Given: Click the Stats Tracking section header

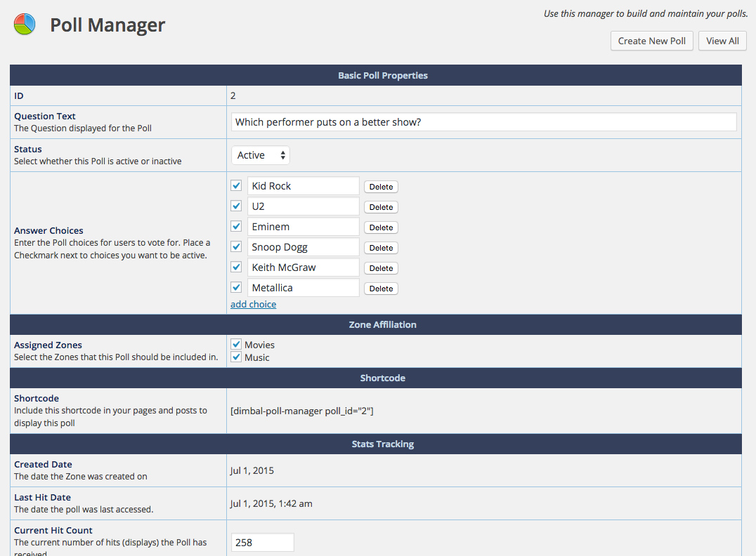Looking at the screenshot, I should (383, 444).
